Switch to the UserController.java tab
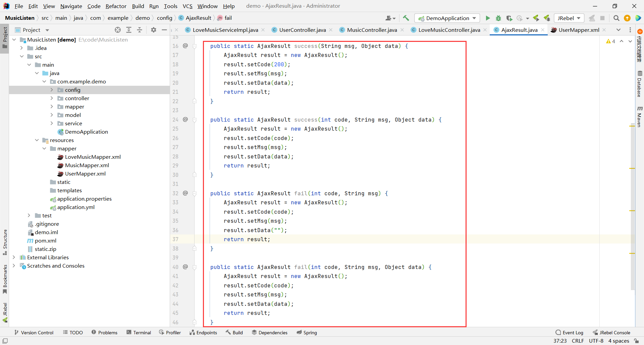The height and width of the screenshot is (345, 644). (x=302, y=30)
